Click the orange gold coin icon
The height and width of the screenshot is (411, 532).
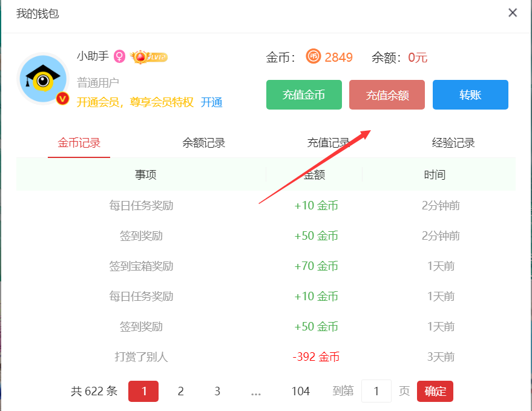(314, 57)
